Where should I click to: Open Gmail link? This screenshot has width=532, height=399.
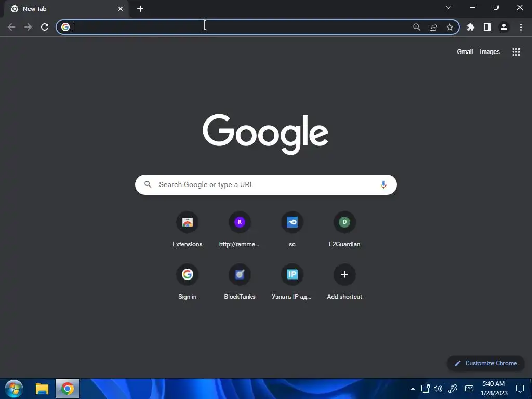(465, 52)
